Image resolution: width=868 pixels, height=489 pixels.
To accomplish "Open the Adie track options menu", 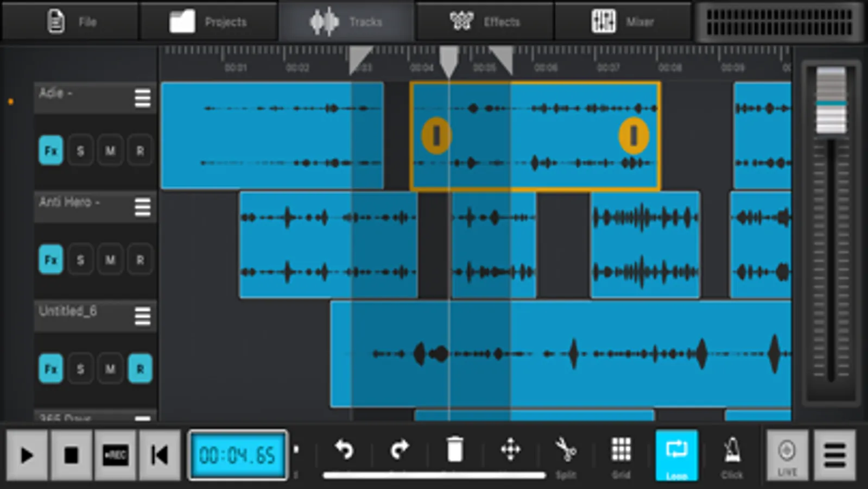I will coord(142,98).
